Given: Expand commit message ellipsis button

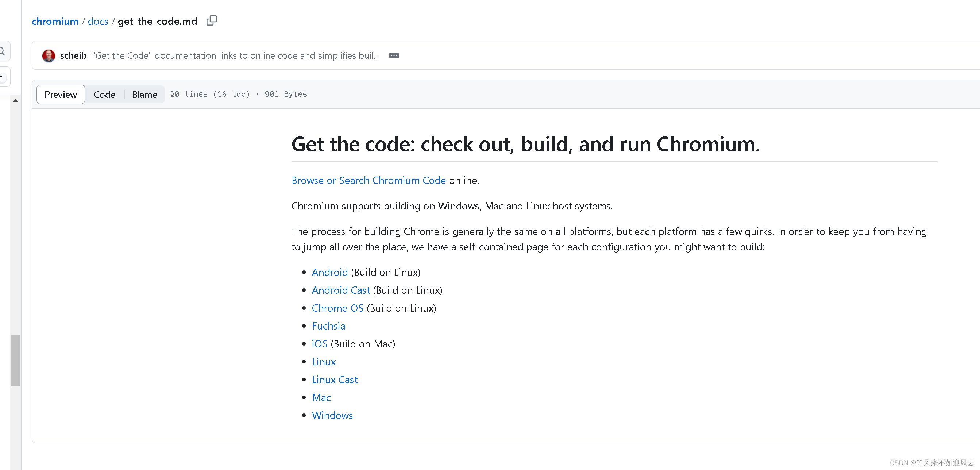Looking at the screenshot, I should tap(394, 55).
